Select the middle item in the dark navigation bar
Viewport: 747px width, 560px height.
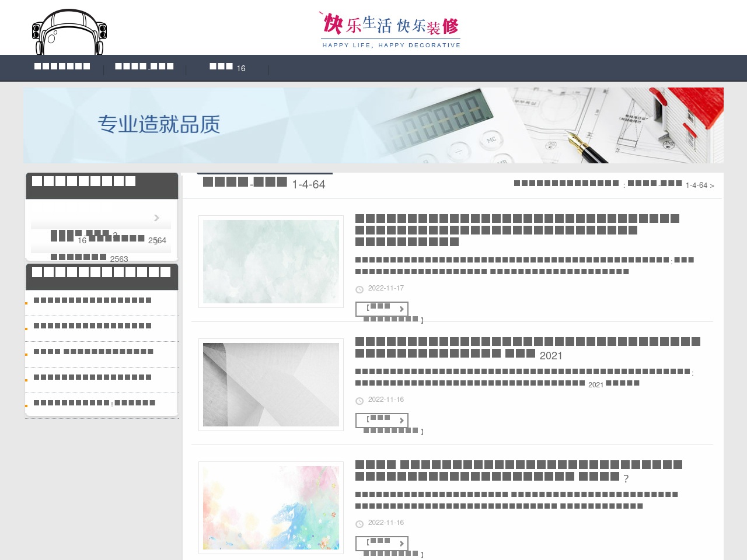tap(144, 66)
